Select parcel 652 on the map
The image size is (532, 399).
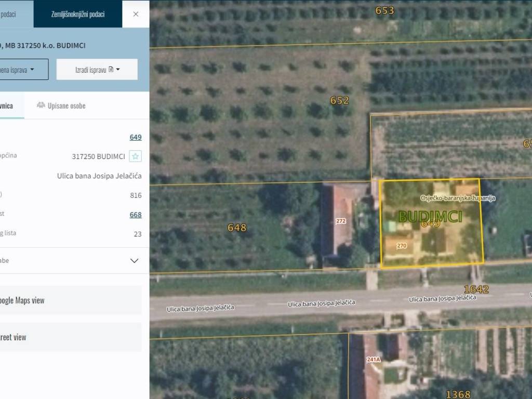point(339,100)
